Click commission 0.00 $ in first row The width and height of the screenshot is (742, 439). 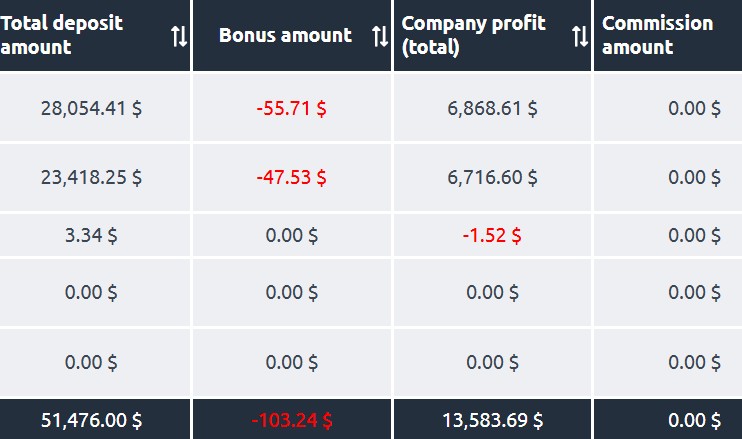click(694, 108)
